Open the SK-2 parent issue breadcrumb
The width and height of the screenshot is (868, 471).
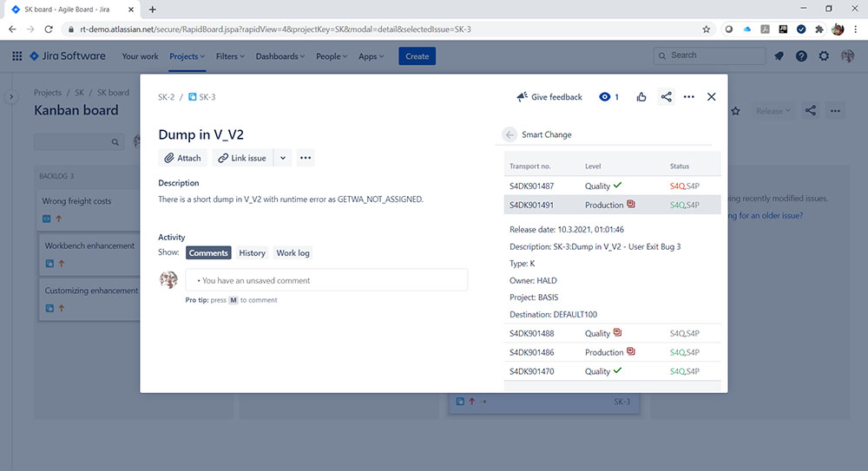tap(166, 97)
